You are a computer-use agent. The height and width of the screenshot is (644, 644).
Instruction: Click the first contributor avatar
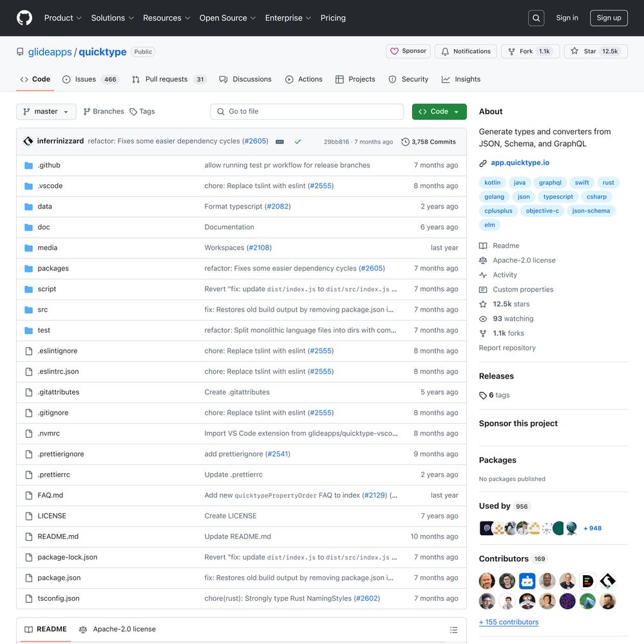487,581
